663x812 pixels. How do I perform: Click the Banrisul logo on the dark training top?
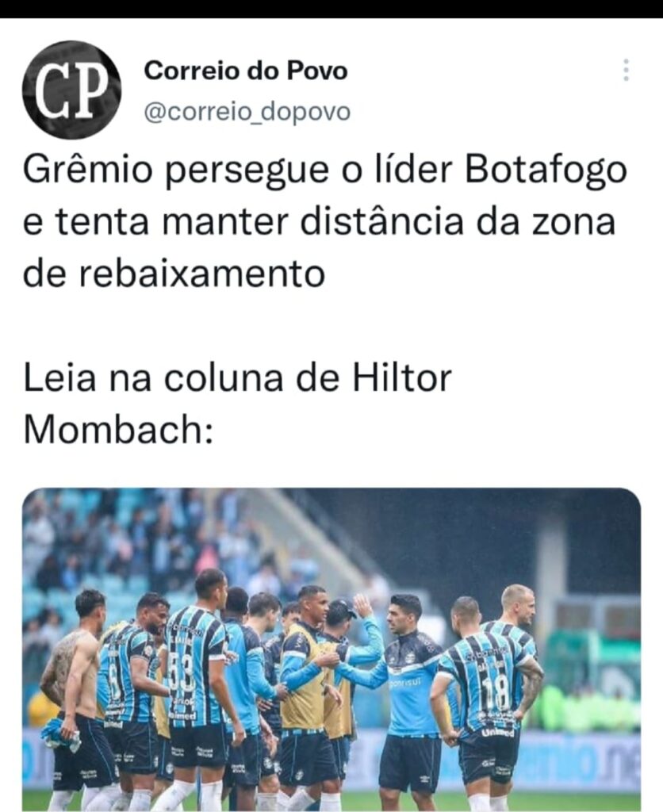pyautogui.click(x=404, y=683)
